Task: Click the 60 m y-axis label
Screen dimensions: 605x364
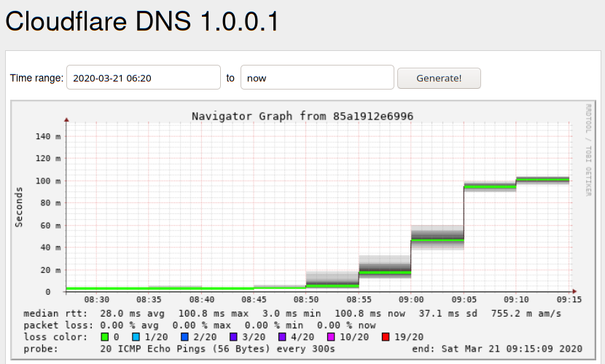Action: [50, 226]
